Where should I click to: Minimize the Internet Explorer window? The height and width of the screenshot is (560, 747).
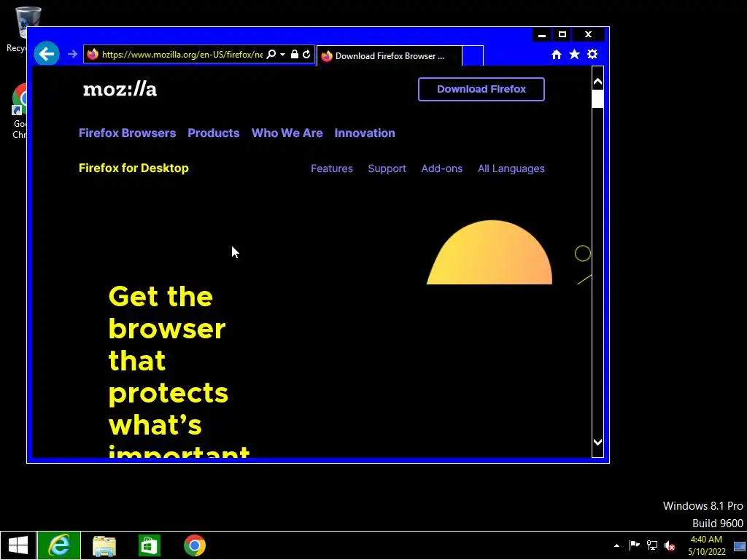click(x=542, y=34)
